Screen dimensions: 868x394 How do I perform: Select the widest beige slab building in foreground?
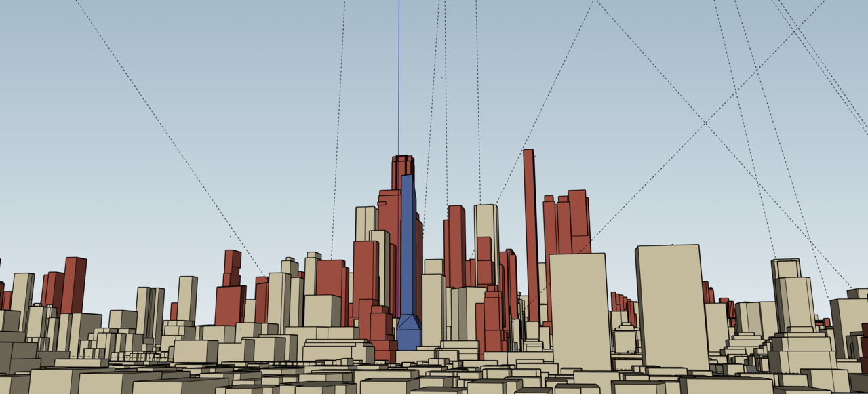(x=671, y=307)
